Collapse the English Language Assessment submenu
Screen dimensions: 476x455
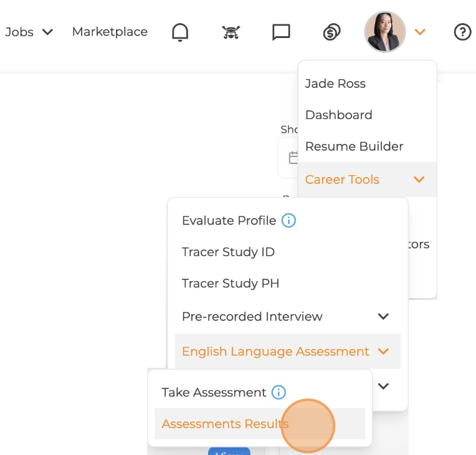383,352
